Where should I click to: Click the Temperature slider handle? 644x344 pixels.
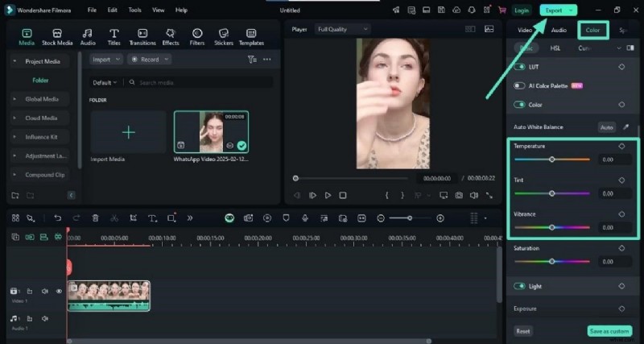click(x=551, y=160)
